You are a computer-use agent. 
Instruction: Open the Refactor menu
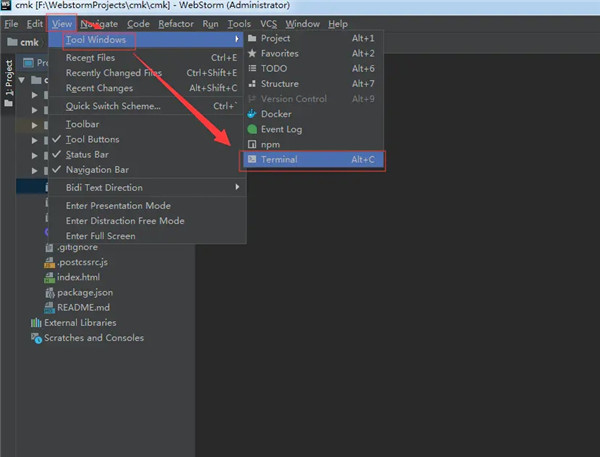pyautogui.click(x=176, y=24)
